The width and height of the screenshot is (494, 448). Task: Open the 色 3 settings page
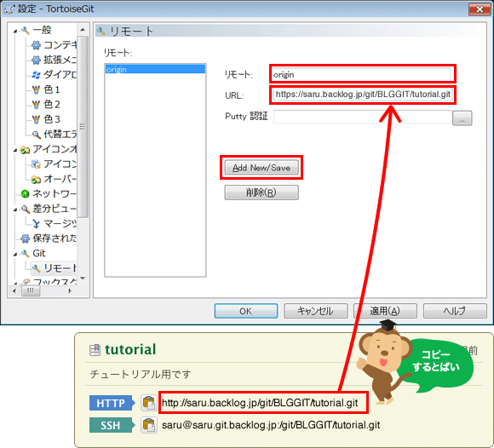[52, 119]
